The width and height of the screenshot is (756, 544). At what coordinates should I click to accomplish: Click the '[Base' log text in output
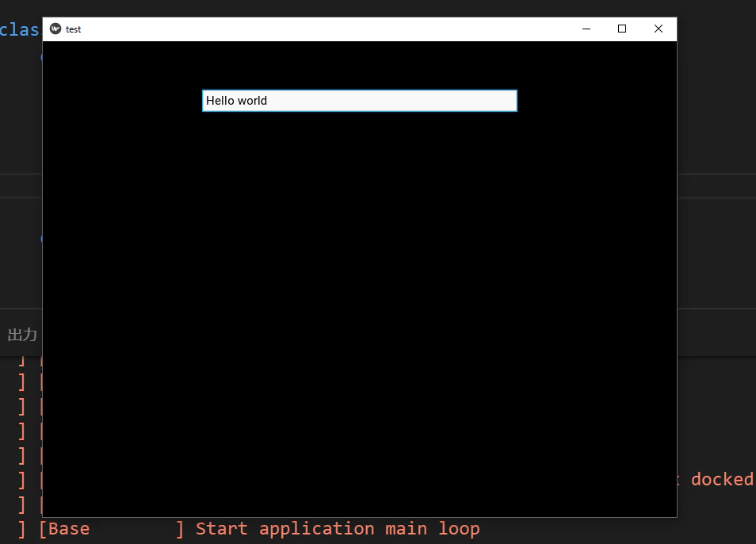pos(64,529)
